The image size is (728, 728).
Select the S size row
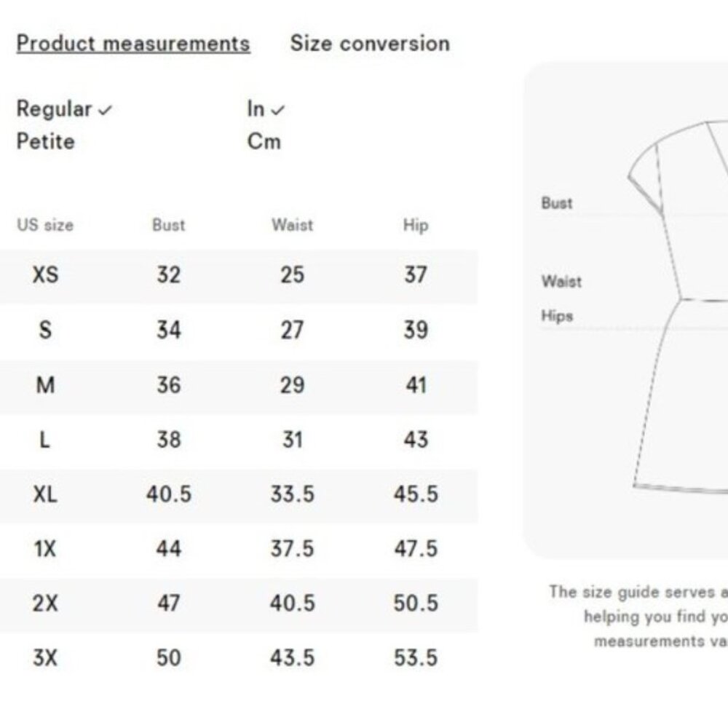(45, 330)
